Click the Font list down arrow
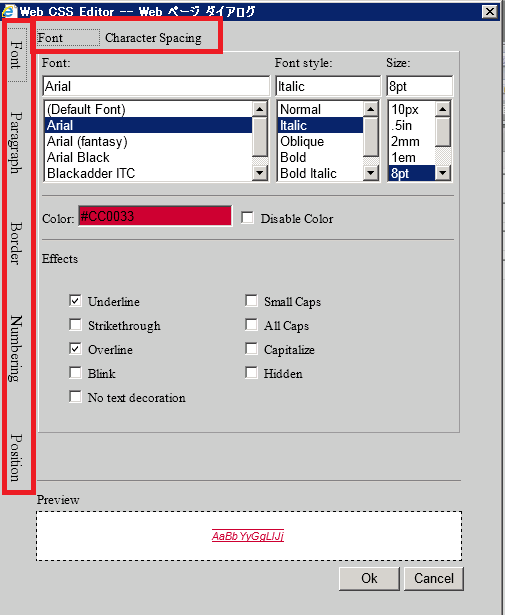505x615 pixels. pyautogui.click(x=260, y=173)
